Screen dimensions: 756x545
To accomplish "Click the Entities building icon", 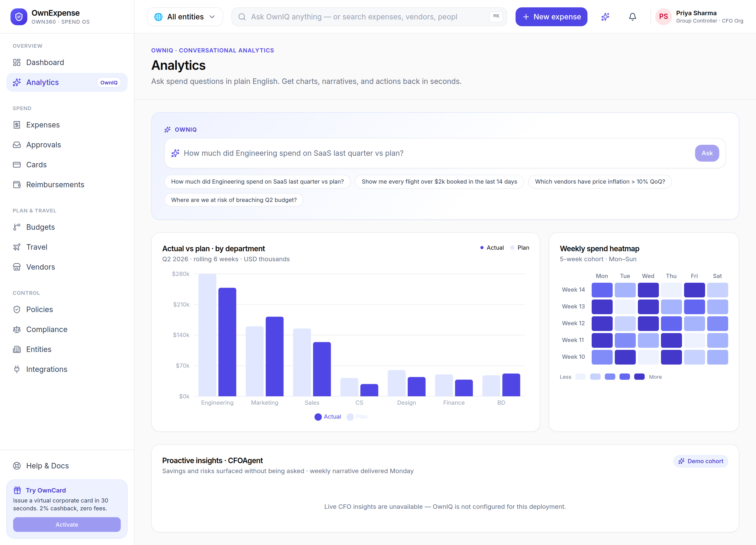I will (x=17, y=349).
